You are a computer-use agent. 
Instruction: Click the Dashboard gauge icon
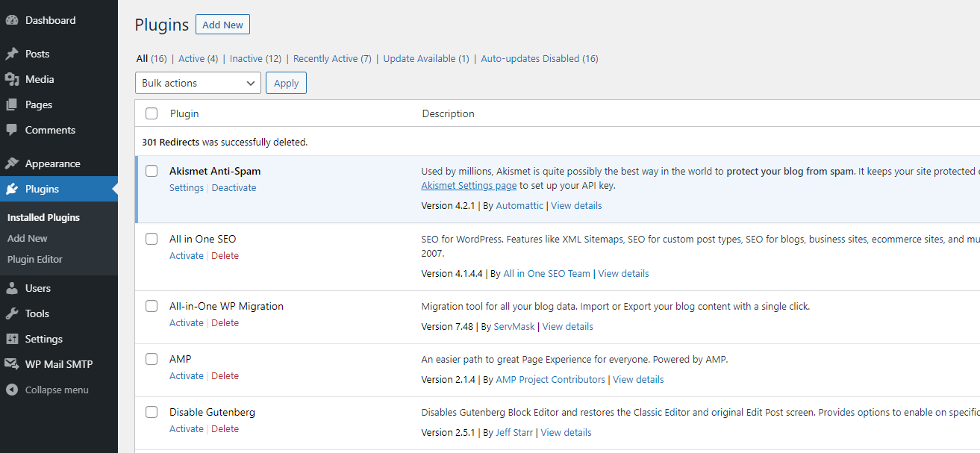coord(12,21)
